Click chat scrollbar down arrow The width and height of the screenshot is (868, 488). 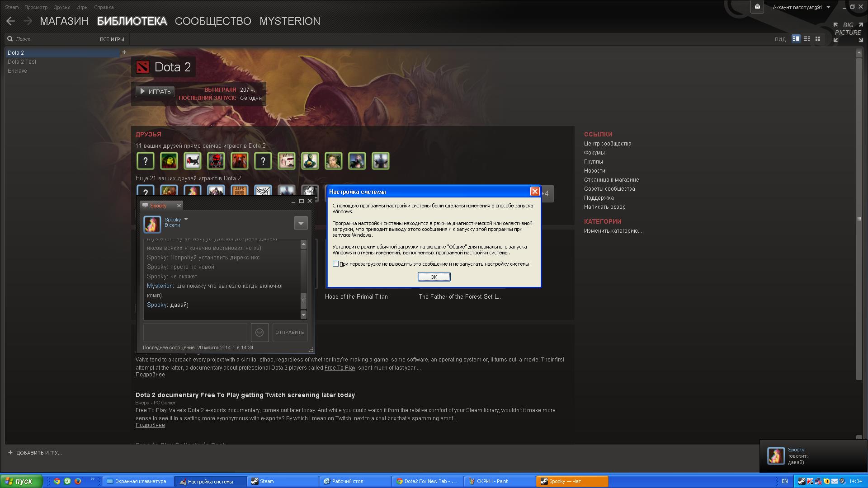(x=303, y=315)
